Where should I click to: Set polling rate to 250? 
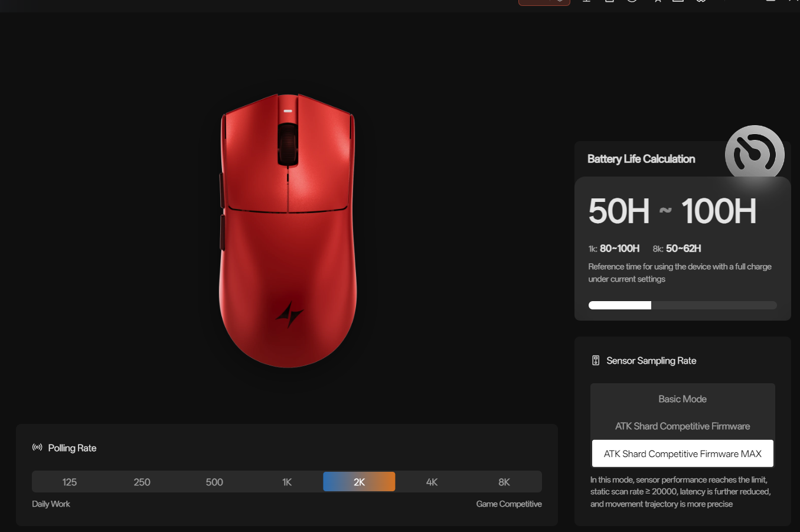click(142, 482)
